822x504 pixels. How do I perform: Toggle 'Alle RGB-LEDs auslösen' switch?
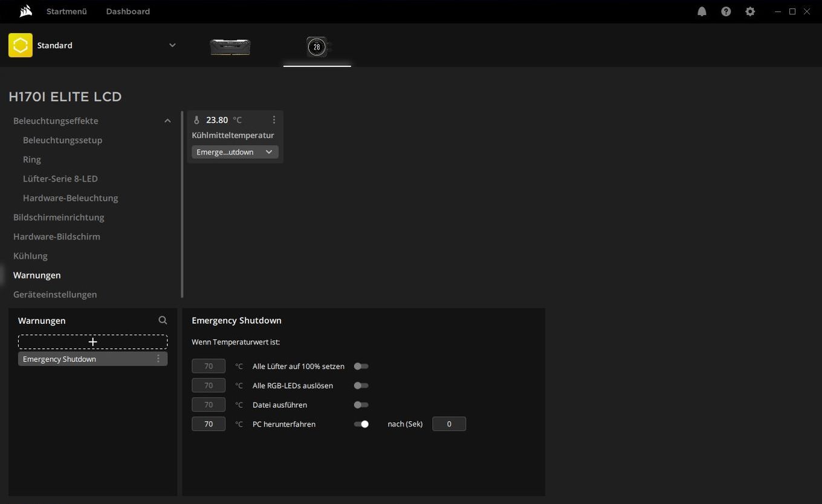tap(361, 386)
